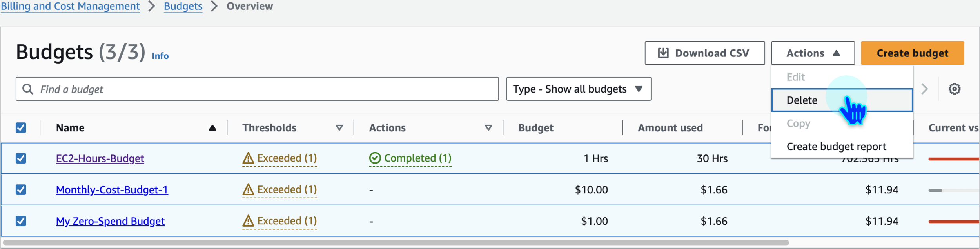The image size is (980, 249).
Task: Sort by Name column arrow
Action: [212, 128]
